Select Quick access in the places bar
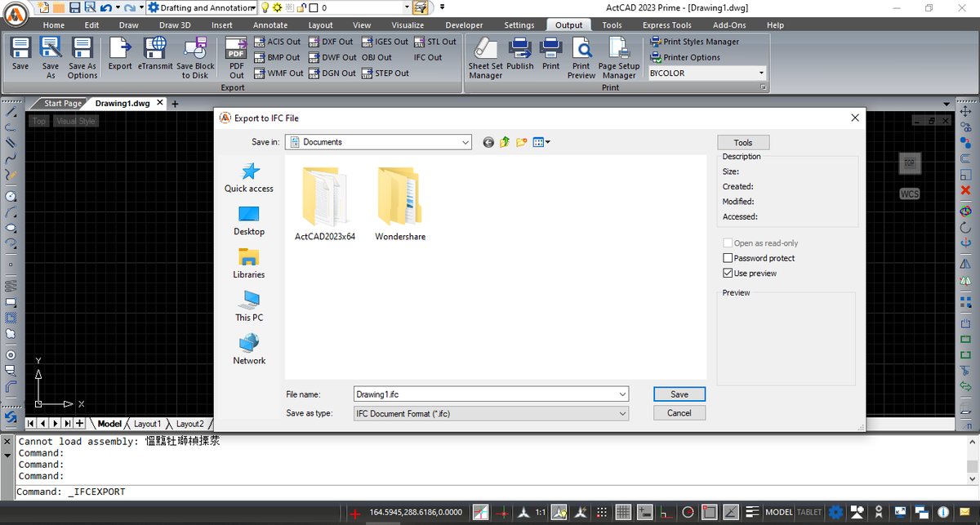 coord(249,177)
